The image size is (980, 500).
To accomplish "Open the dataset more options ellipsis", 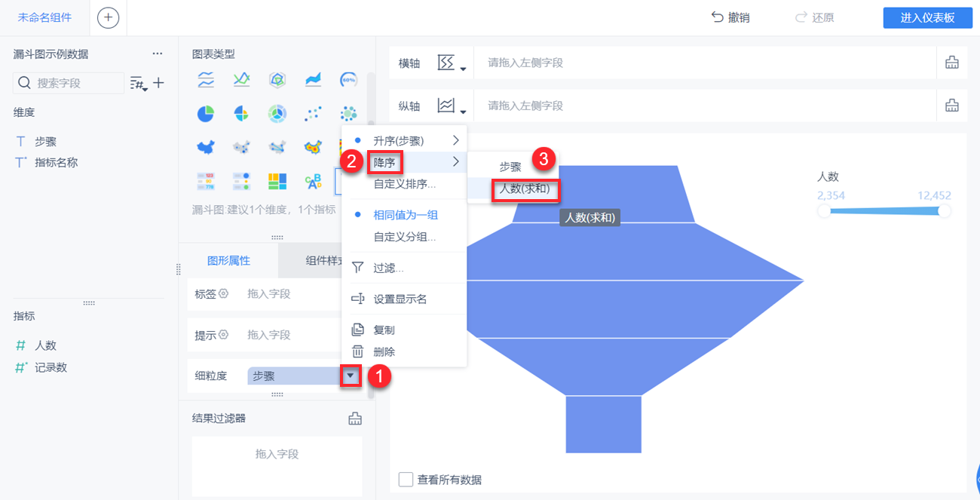I will [157, 54].
